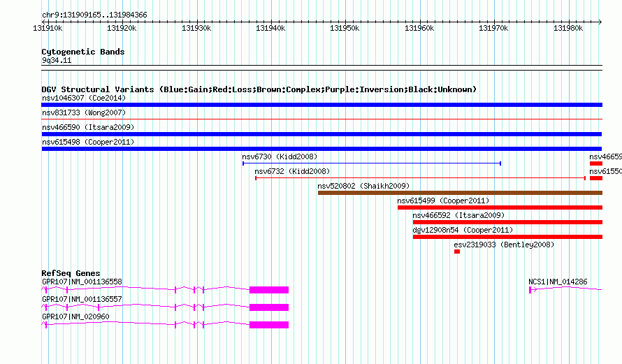Select the RefSeq Genes track title
622x364 pixels.
click(x=71, y=272)
